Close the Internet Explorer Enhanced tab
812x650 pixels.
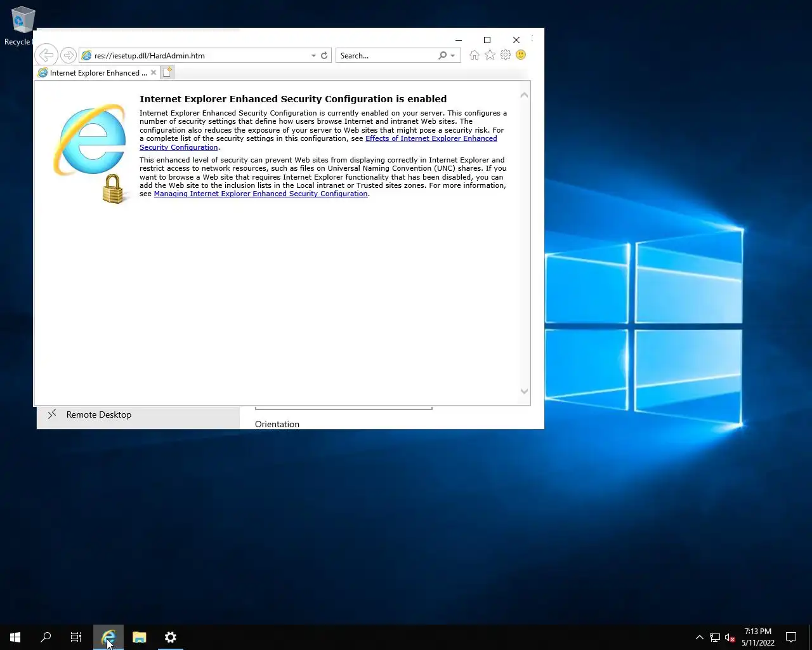[154, 73]
